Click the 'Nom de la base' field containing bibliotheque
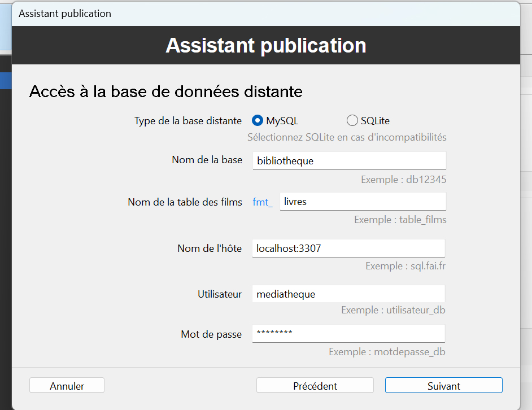532x410 pixels. click(349, 160)
